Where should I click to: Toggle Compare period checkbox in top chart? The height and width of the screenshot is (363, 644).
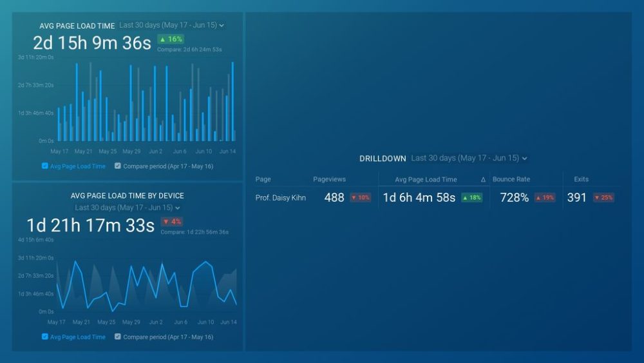tap(118, 166)
